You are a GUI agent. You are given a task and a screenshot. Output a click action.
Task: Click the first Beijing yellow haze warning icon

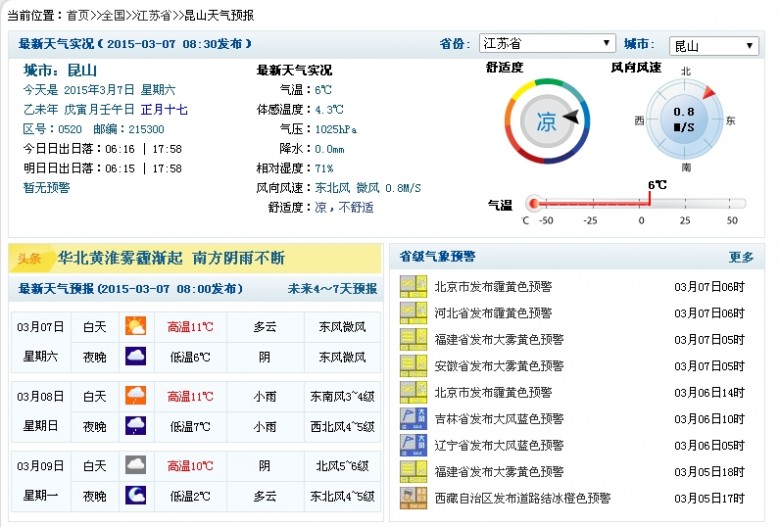tap(413, 287)
